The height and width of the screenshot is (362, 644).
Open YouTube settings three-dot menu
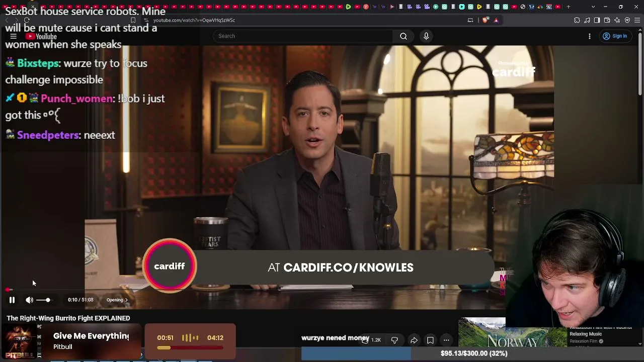(590, 36)
